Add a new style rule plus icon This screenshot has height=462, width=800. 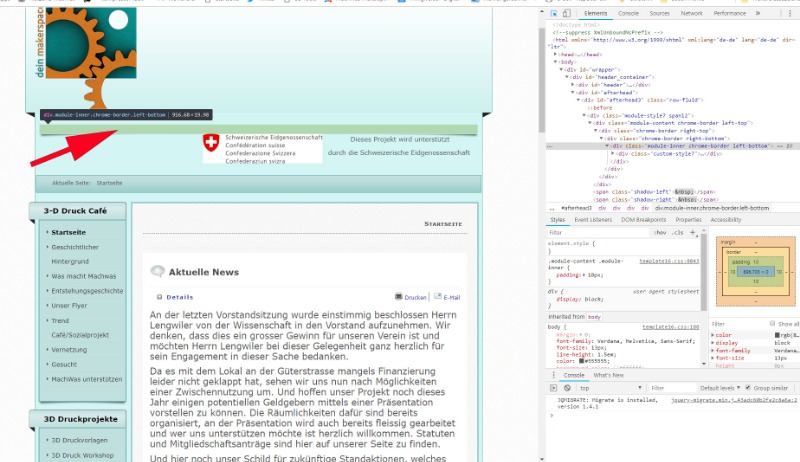(x=693, y=233)
